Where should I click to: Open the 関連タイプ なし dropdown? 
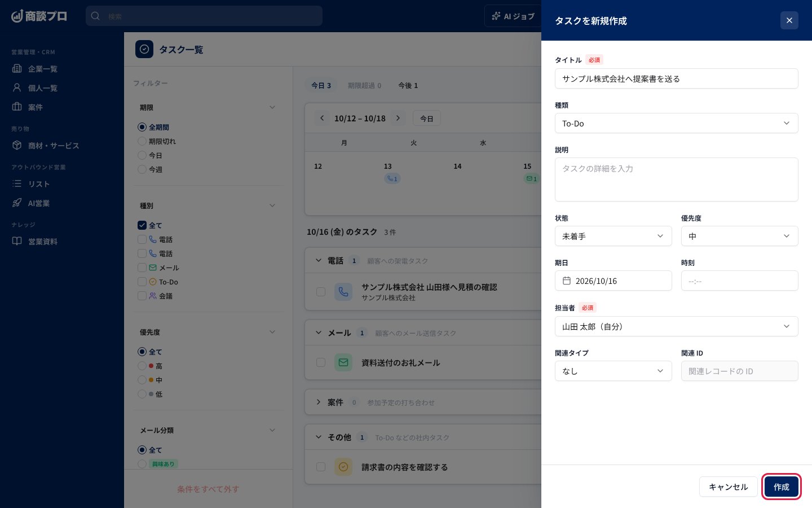614,371
